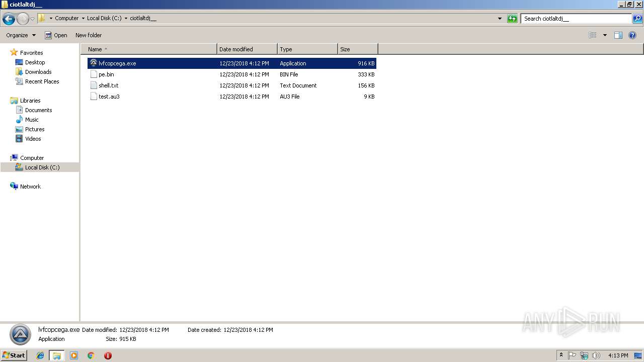The image size is (644, 362).
Task: Select the test.au3 file
Action: pos(232,97)
